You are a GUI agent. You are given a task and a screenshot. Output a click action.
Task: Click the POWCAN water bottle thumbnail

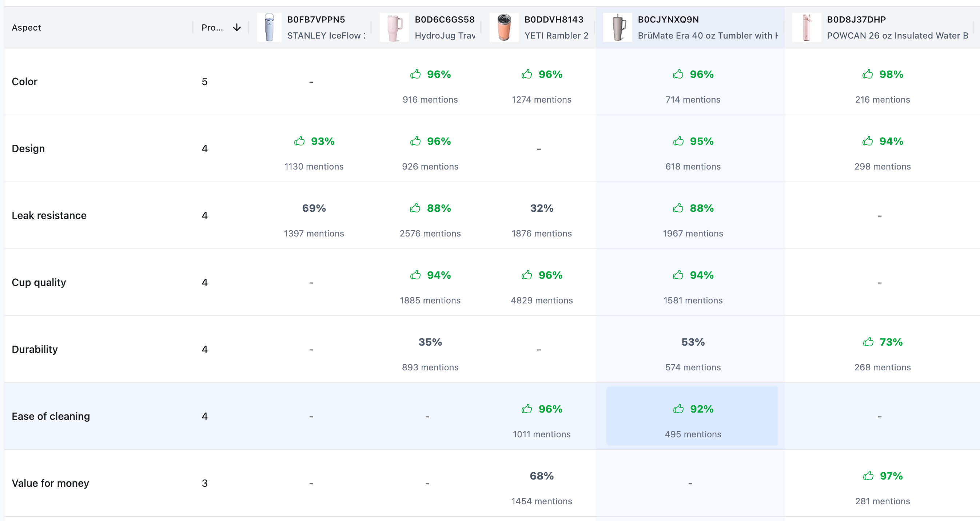coord(807,27)
